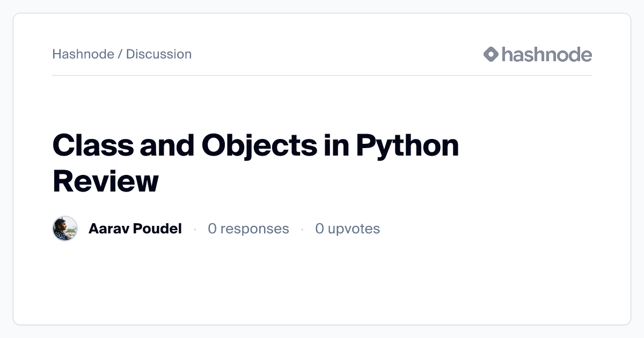Image resolution: width=644 pixels, height=338 pixels.
Task: Click dot separator before 0 upvotes
Action: (x=302, y=229)
